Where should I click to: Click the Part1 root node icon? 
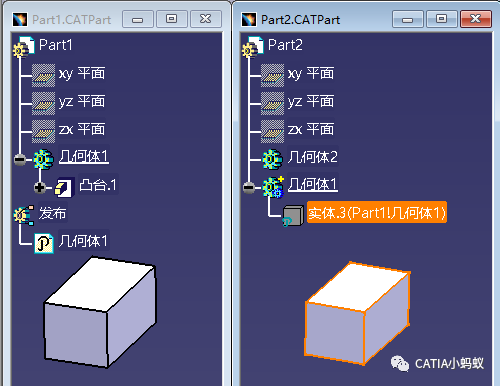point(24,47)
